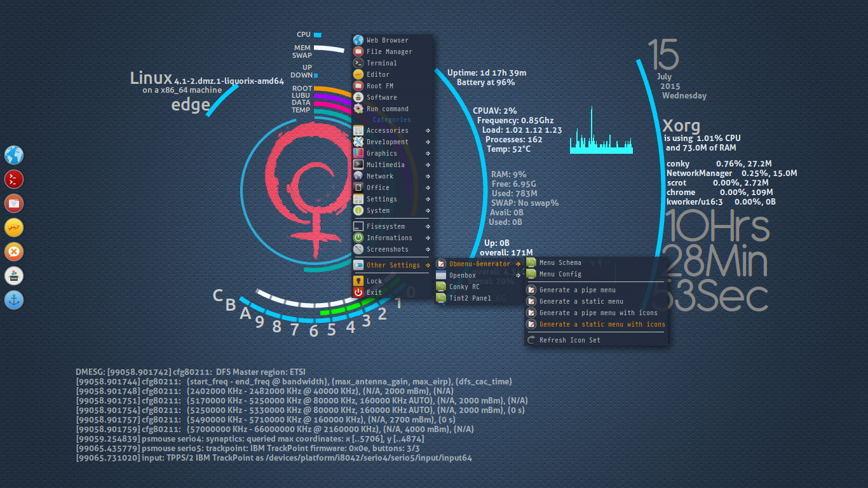Viewport: 868px width, 488px height.
Task: Open Root FM using its red icon
Action: 358,86
